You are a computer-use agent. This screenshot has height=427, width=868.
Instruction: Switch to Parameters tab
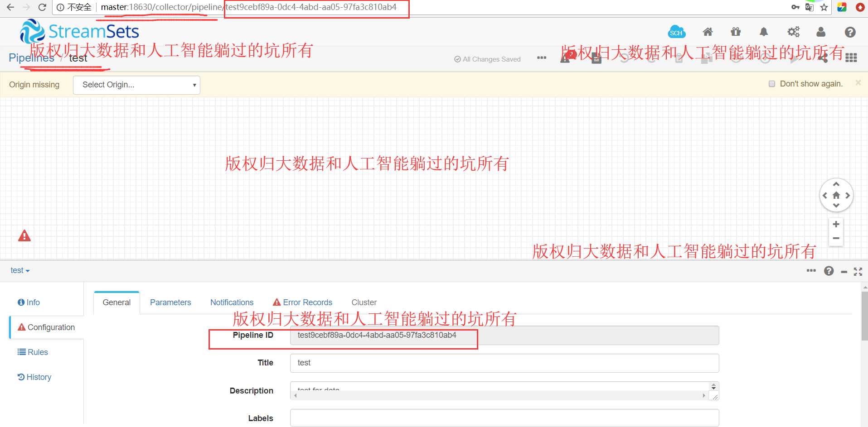click(170, 302)
